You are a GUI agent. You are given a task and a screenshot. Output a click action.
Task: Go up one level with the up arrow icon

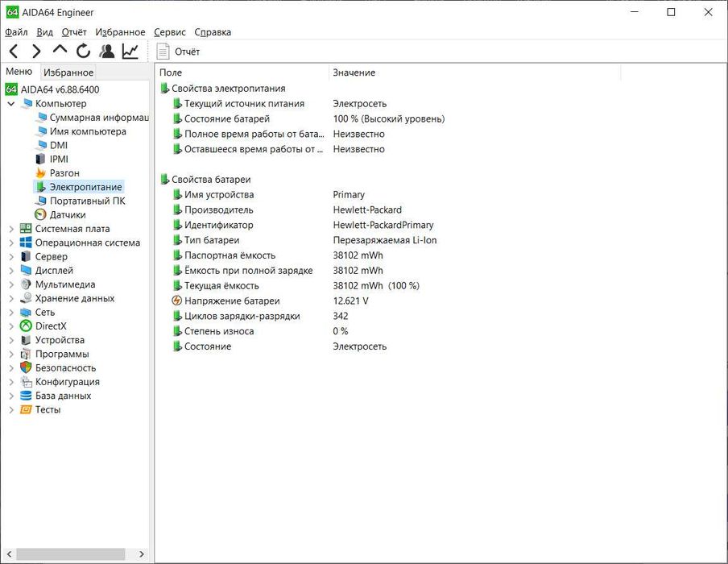60,50
